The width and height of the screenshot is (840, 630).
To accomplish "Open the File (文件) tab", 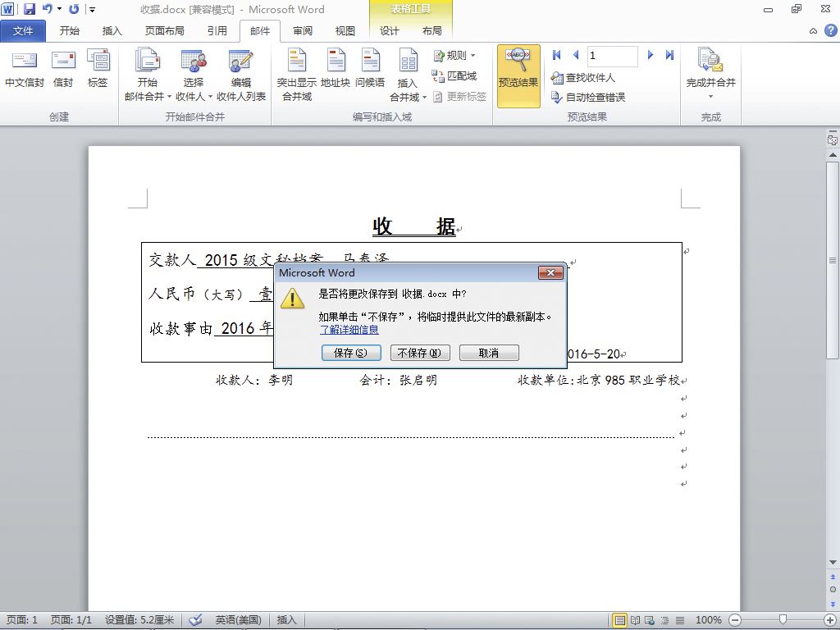I will pos(23,31).
